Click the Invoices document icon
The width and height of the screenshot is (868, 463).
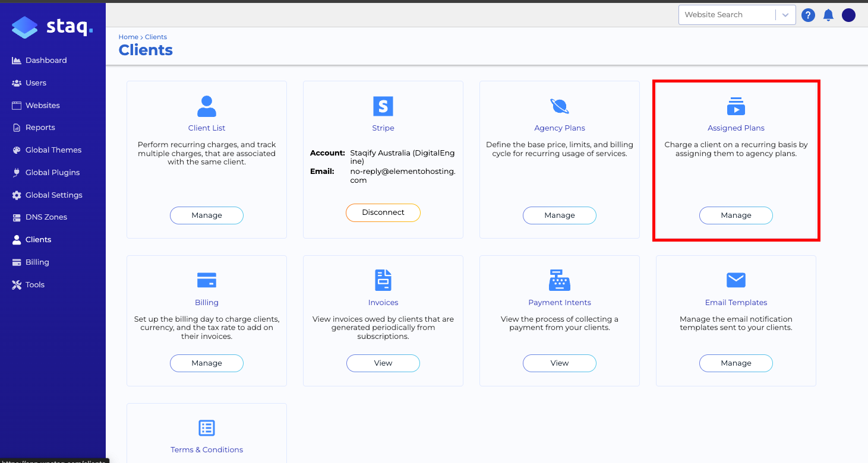point(383,280)
